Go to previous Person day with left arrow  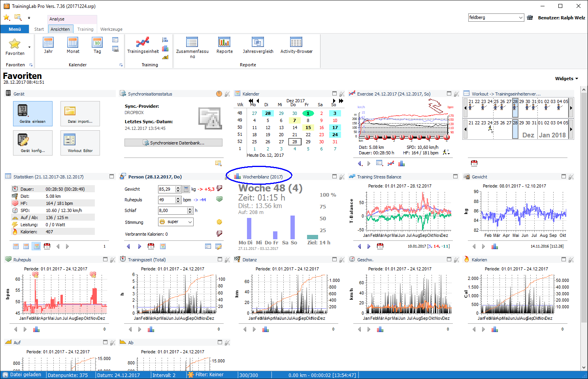pyautogui.click(x=128, y=246)
